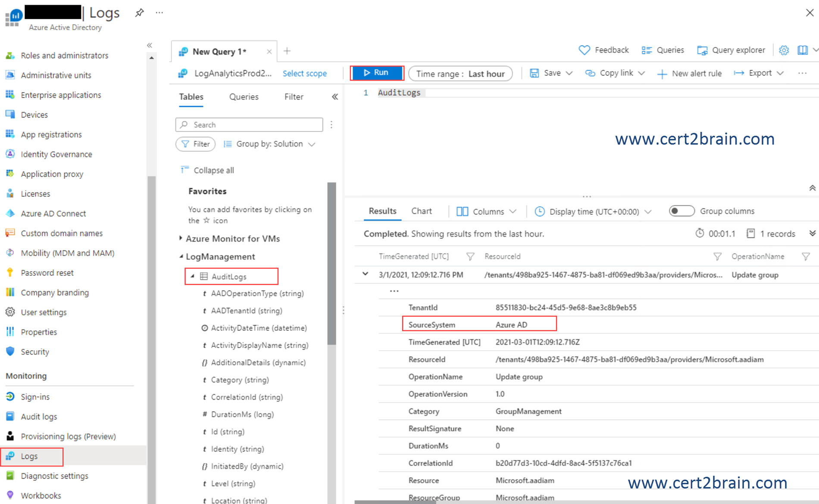Run the query with the Run button
This screenshot has height=504, width=819.
point(377,73)
